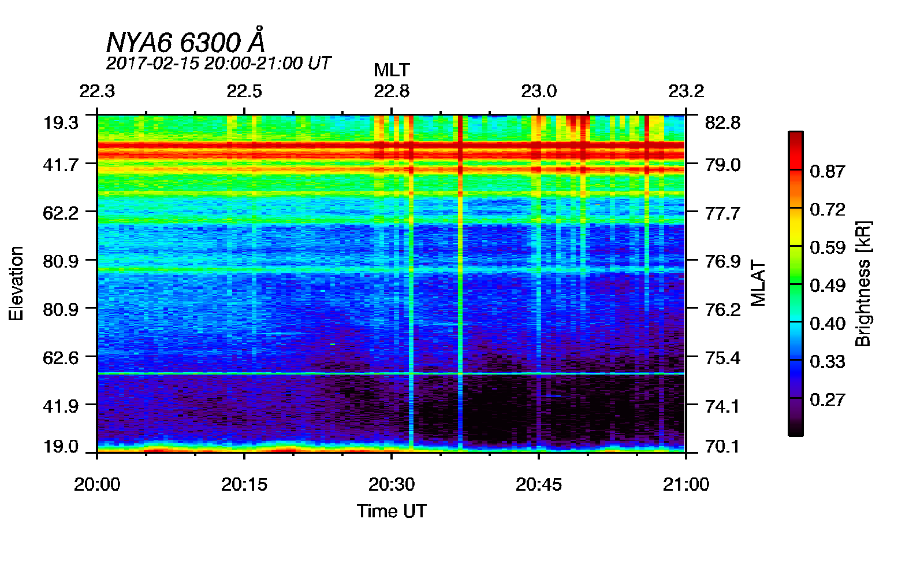Click time tick label '20:45'

pos(539,484)
